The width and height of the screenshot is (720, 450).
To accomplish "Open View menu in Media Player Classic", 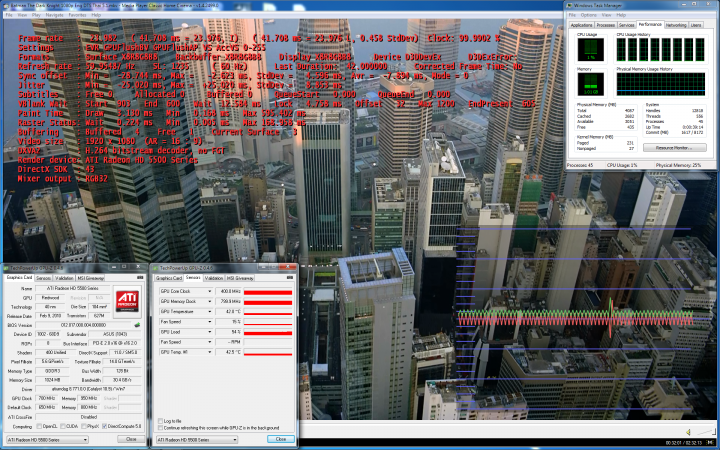I will click(x=22, y=15).
